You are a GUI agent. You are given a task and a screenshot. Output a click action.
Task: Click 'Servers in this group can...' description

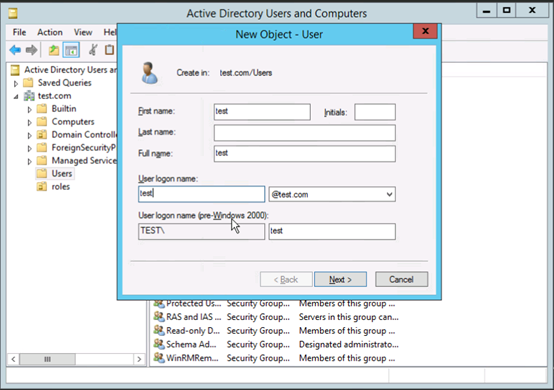[349, 317]
